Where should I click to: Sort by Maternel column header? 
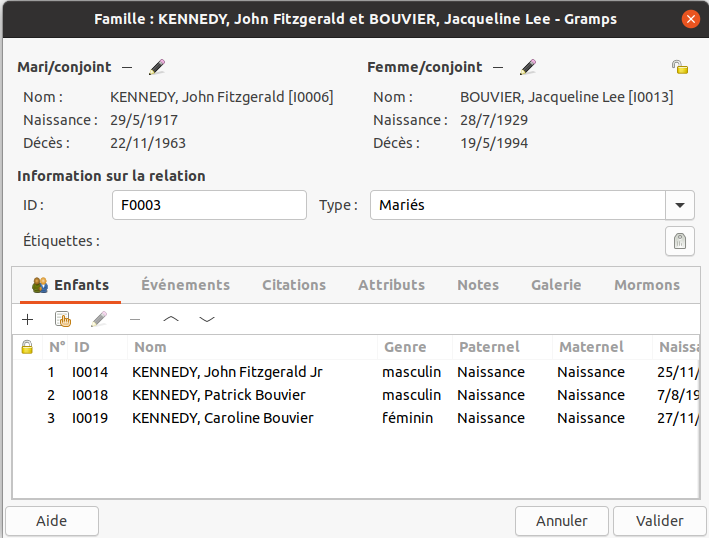602,347
